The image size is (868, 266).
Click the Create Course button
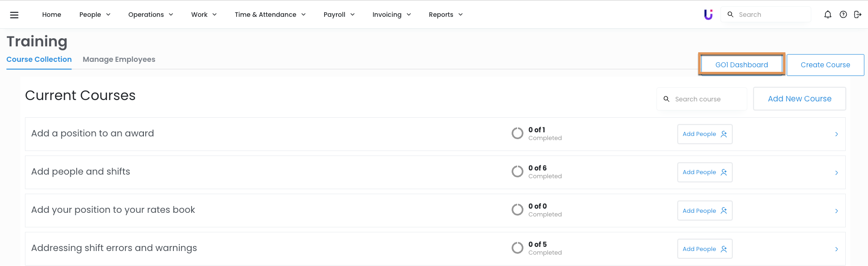point(825,65)
